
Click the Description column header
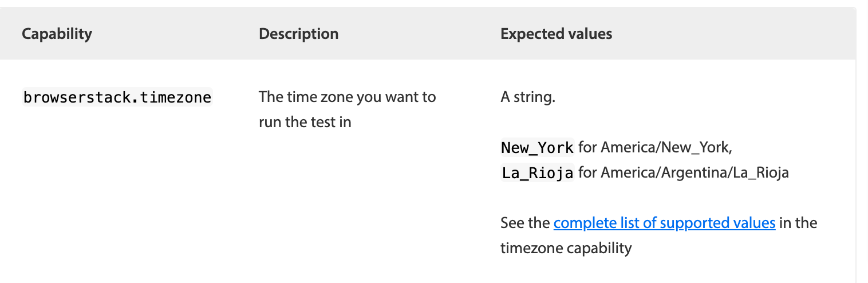(x=298, y=34)
